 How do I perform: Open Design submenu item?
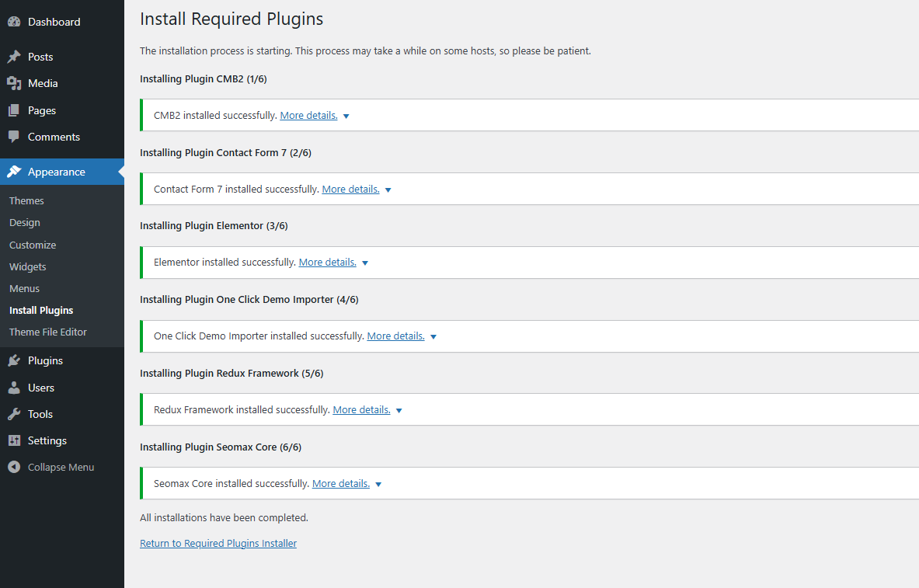[x=25, y=223]
